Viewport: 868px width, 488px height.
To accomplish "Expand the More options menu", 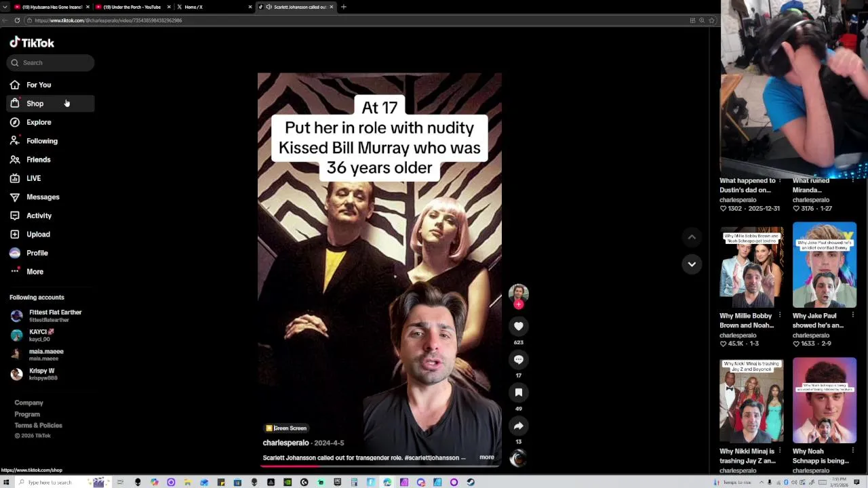I will coord(35,271).
